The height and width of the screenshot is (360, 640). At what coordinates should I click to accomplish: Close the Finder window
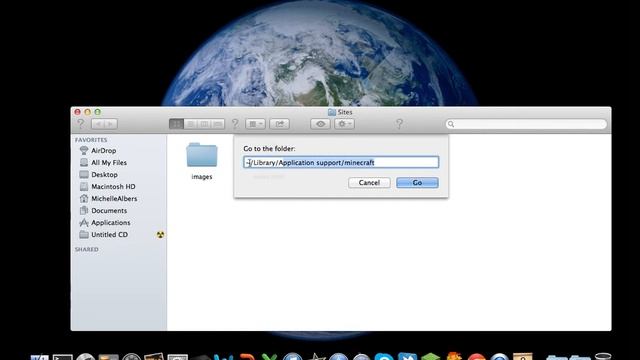point(78,112)
